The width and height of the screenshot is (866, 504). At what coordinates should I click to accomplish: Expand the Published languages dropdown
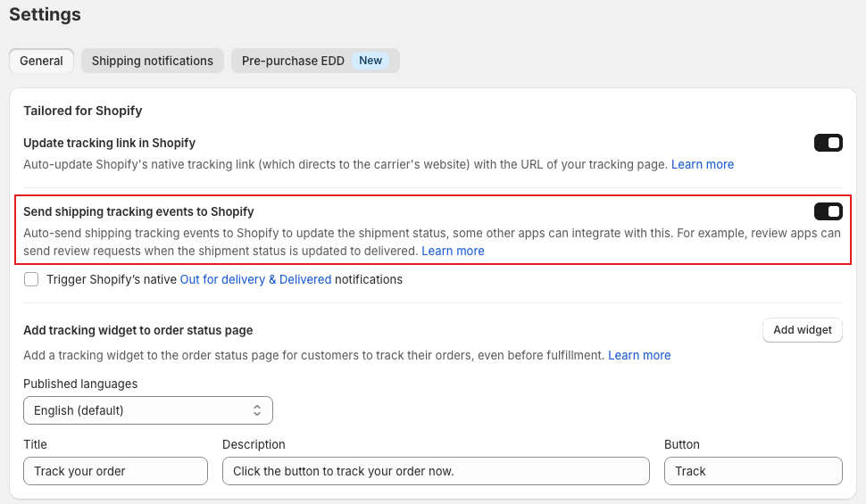[x=148, y=410]
